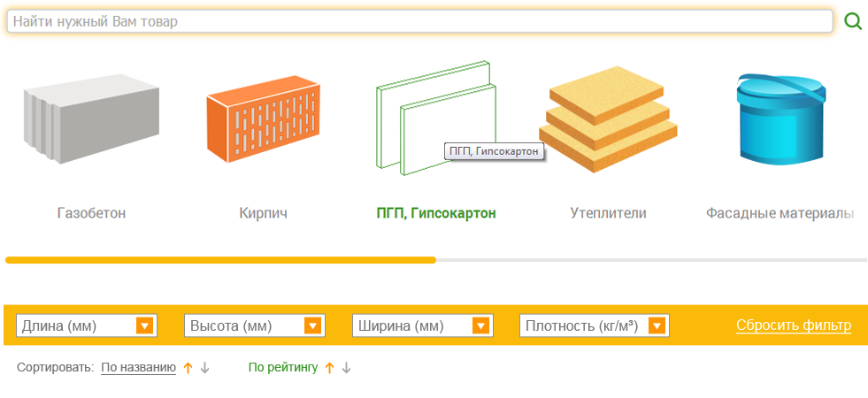Click the green search magnifier icon

(x=852, y=21)
